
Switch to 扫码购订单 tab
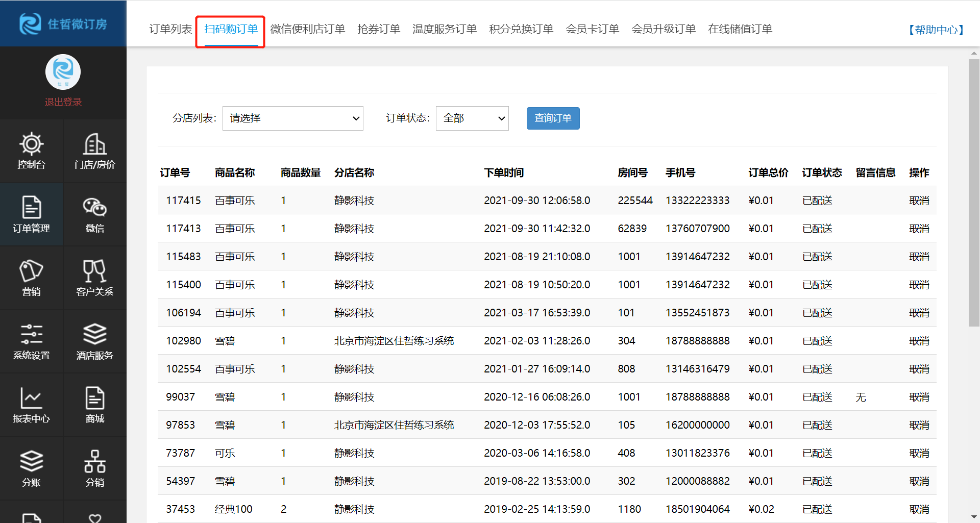[x=231, y=29]
